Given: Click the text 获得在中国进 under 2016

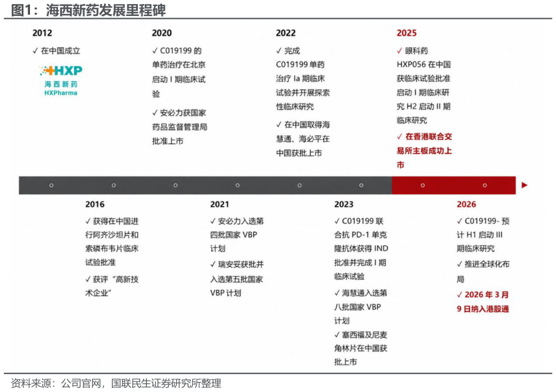Looking at the screenshot, I should [115, 221].
